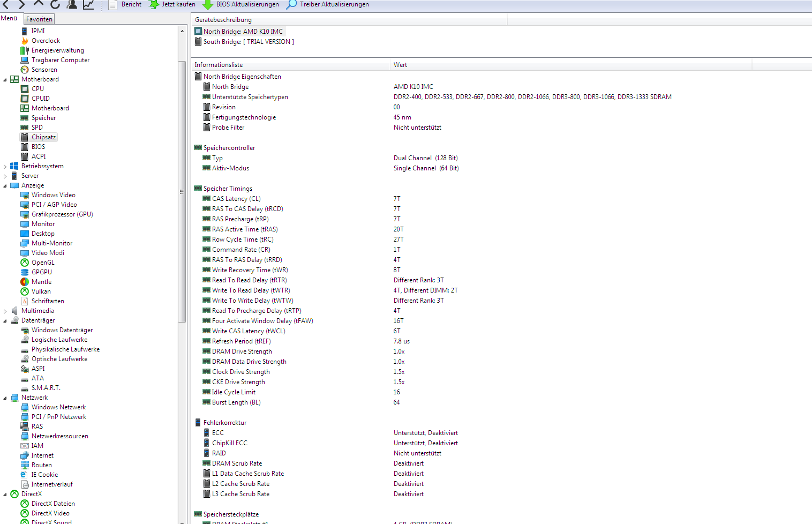Select the Sensoren icon
812x524 pixels.
[x=25, y=70]
